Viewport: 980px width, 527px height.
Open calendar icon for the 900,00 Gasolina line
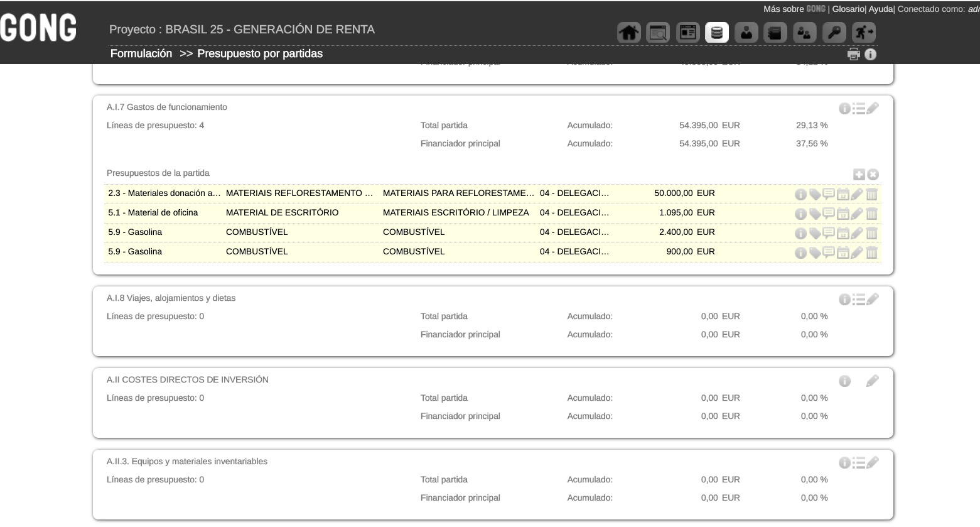coord(843,253)
